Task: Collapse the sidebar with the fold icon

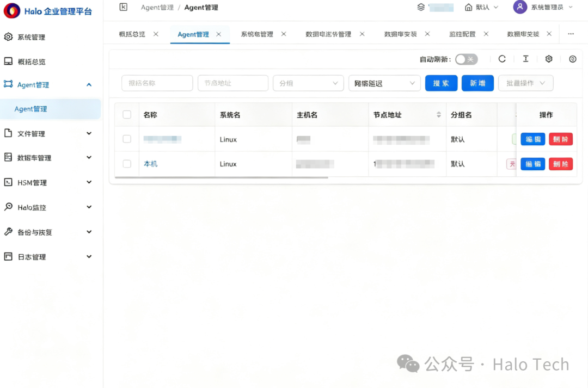Action: point(124,7)
